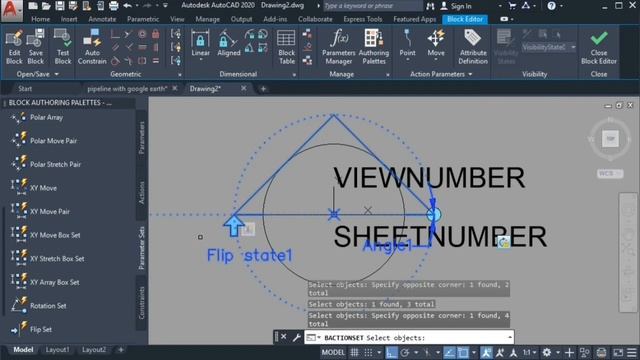640x360 pixels.
Task: Close the Block Editor with the green checkmark
Action: (599, 47)
